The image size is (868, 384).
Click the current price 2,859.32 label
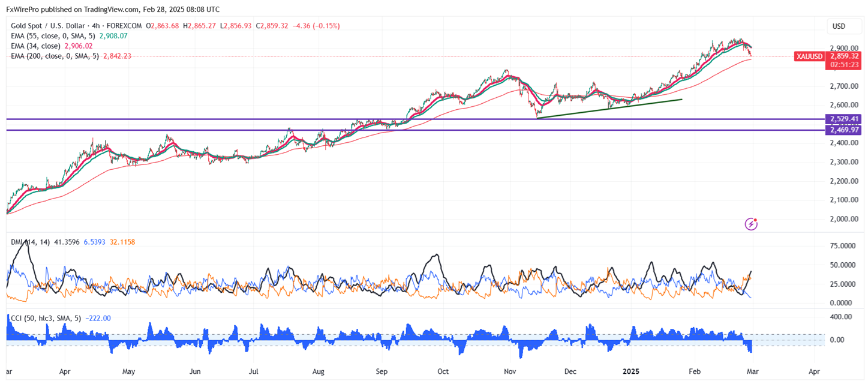[843, 55]
